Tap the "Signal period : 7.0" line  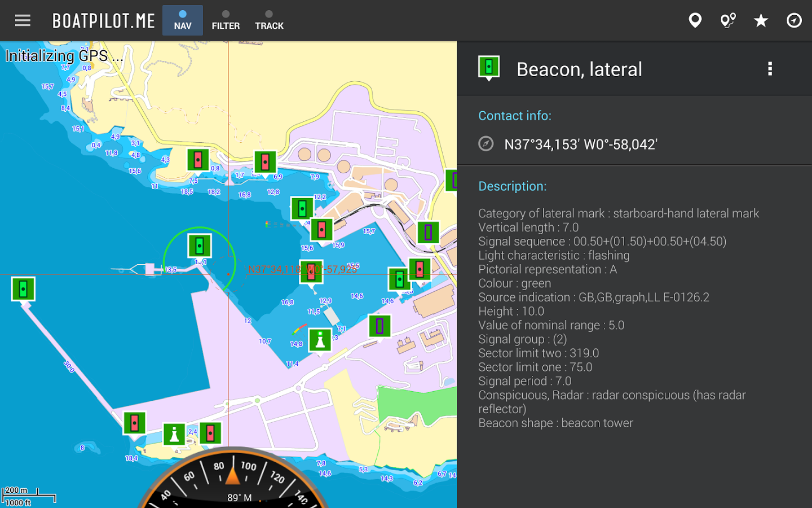tap(525, 381)
